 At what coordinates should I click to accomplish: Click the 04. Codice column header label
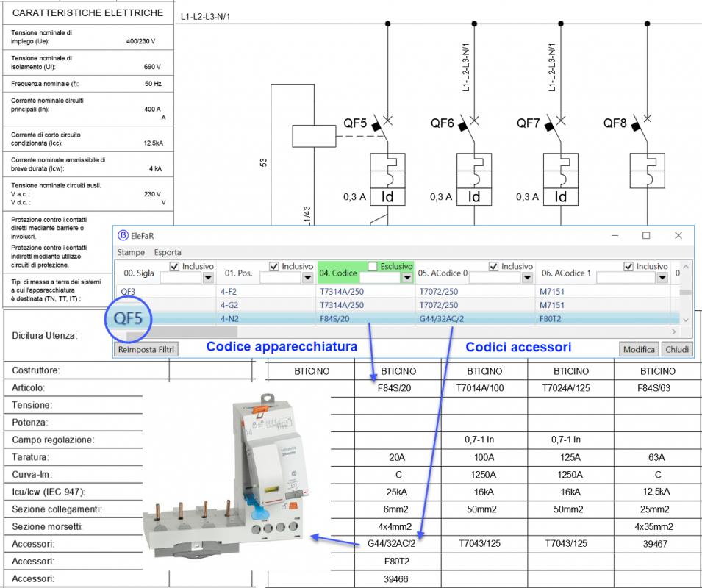point(338,273)
